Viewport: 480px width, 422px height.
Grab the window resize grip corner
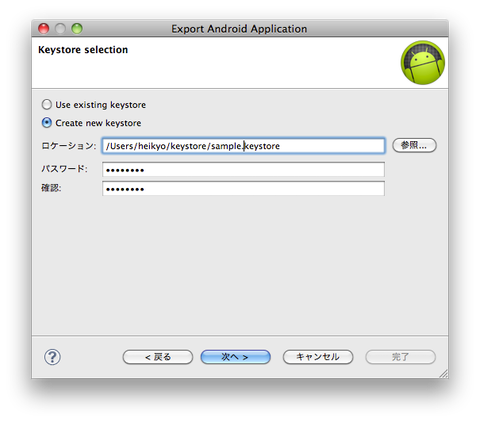point(443,374)
